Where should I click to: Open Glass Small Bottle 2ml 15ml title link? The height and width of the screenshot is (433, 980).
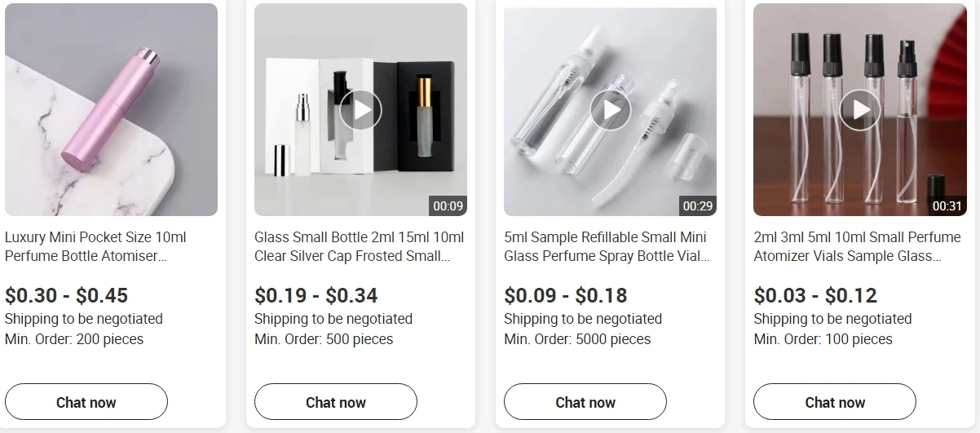click(359, 247)
